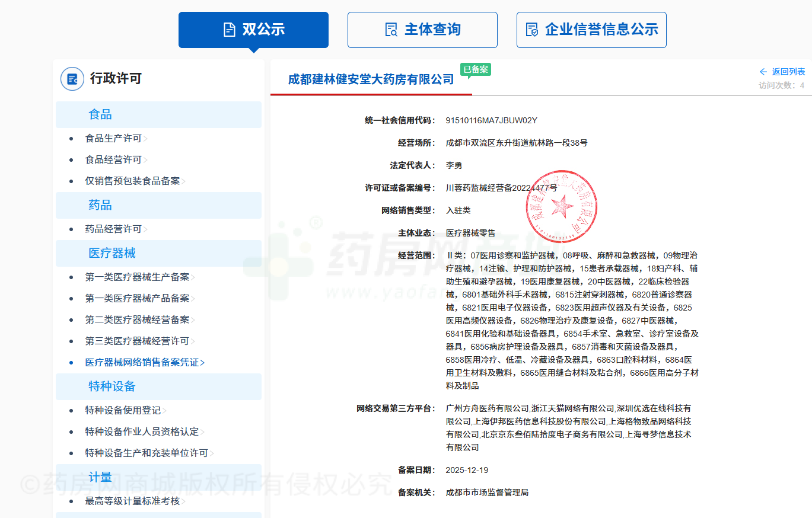Open the 企业信誉信息公示 tab

[x=591, y=30]
